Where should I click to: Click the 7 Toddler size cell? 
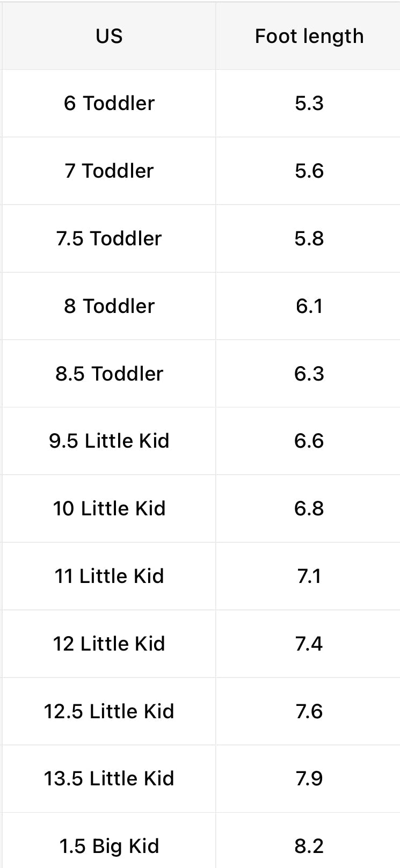(109, 171)
